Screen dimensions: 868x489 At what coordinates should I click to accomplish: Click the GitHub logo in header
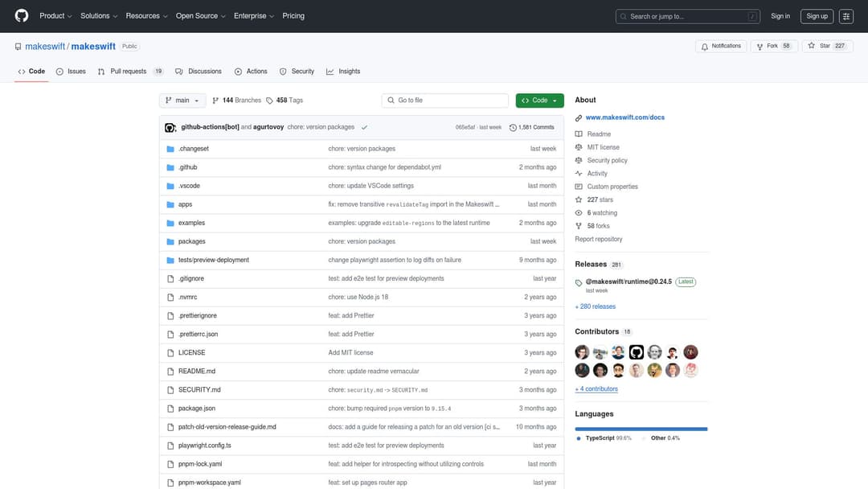point(22,16)
